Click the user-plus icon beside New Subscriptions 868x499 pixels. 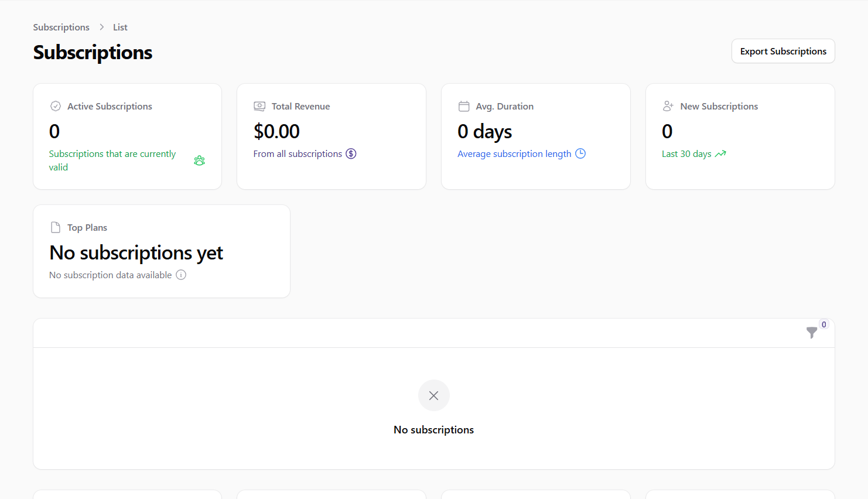[x=668, y=106]
